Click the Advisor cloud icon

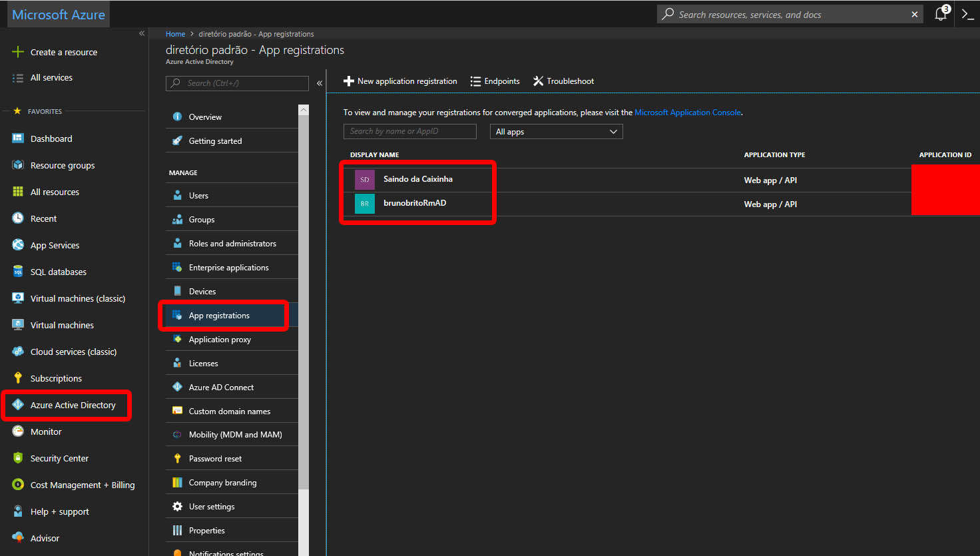[x=18, y=538]
